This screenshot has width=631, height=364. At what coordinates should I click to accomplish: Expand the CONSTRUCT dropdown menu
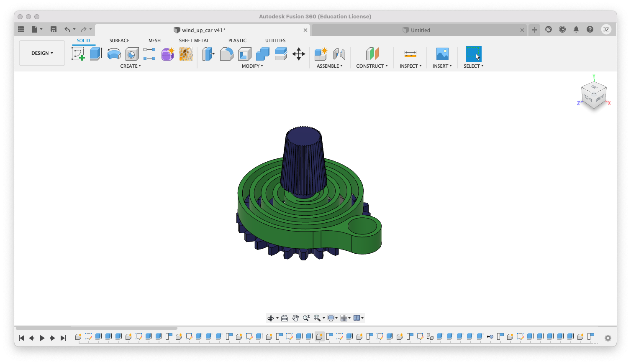[x=372, y=66]
